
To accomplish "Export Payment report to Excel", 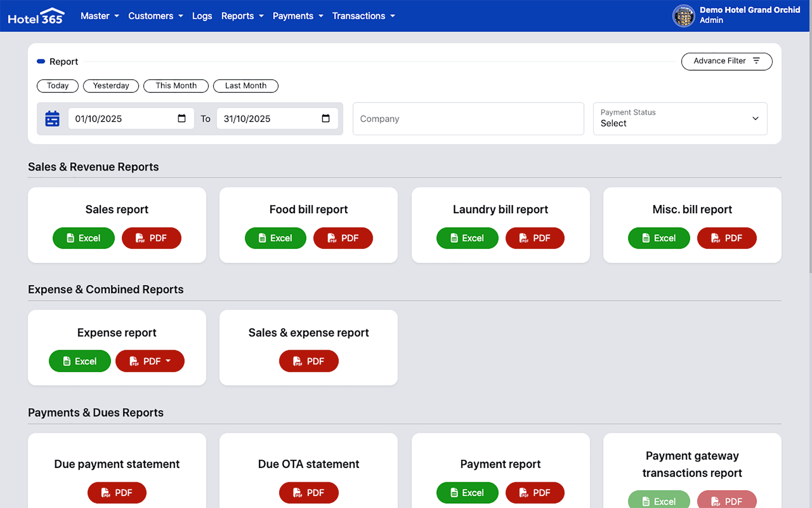I will [x=467, y=493].
